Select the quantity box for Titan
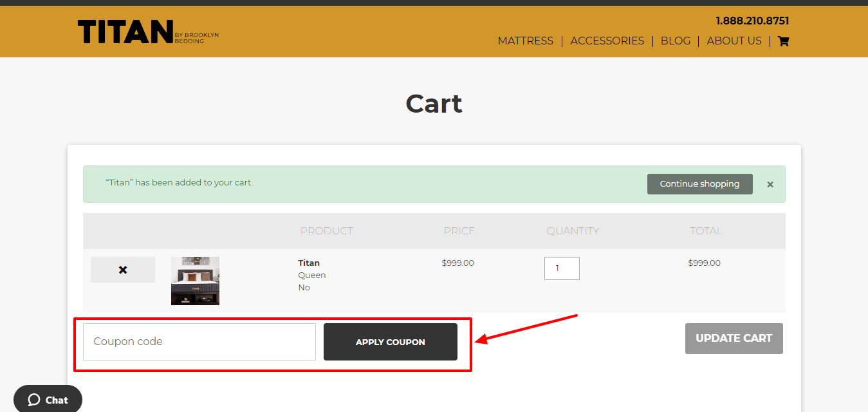Viewport: 868px width, 412px height. [x=562, y=268]
